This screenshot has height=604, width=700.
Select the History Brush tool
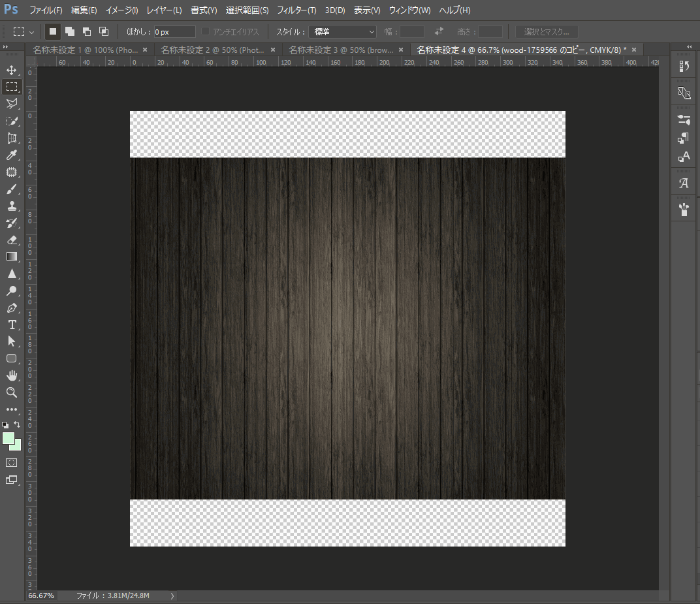[x=12, y=223]
